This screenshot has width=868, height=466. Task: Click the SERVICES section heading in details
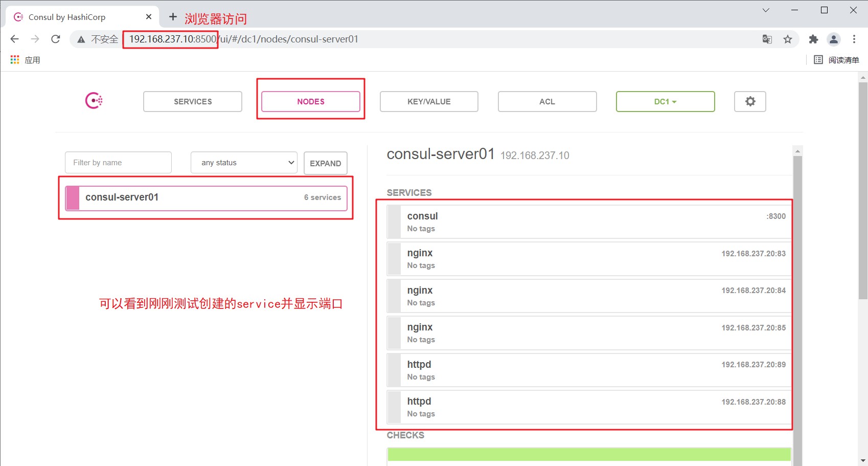click(x=409, y=193)
